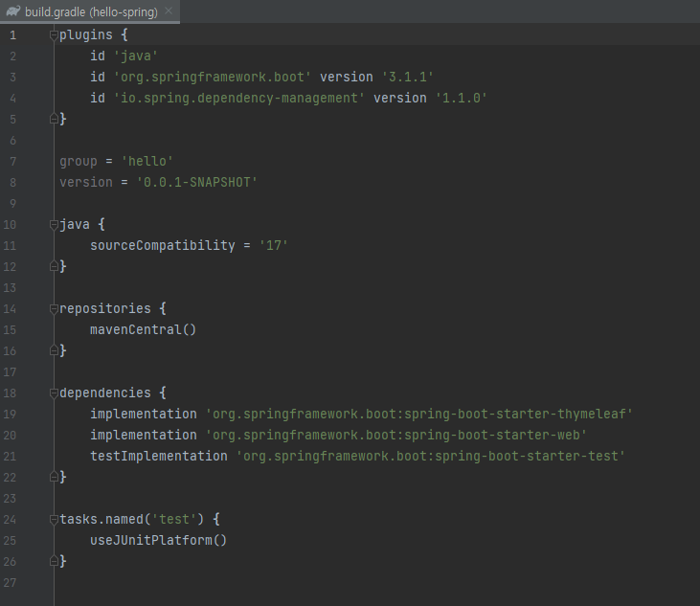The width and height of the screenshot is (700, 606).
Task: Click the '0.0.1-SNAPSHOT' version value
Action: point(197,183)
